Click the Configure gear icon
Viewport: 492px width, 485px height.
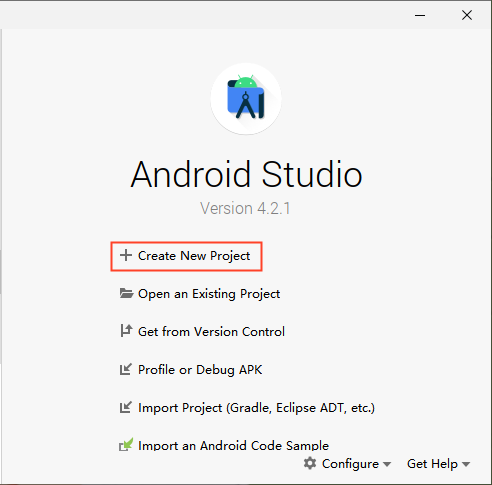(x=310, y=463)
